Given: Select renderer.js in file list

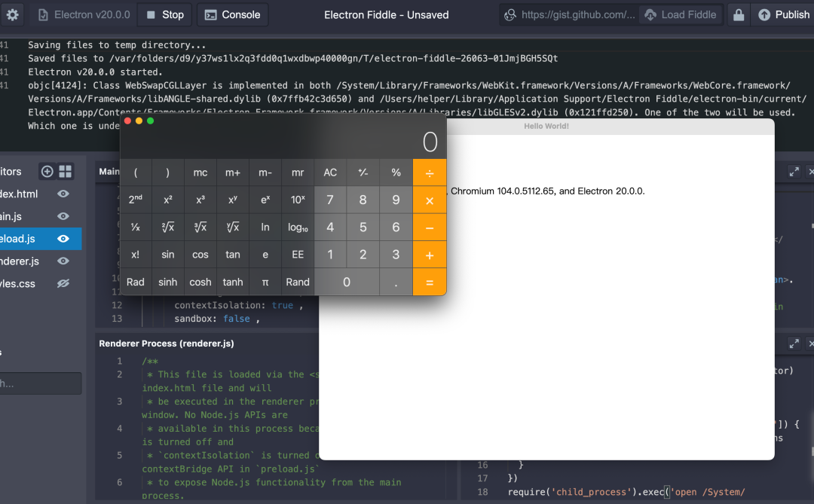Looking at the screenshot, I should 20,261.
